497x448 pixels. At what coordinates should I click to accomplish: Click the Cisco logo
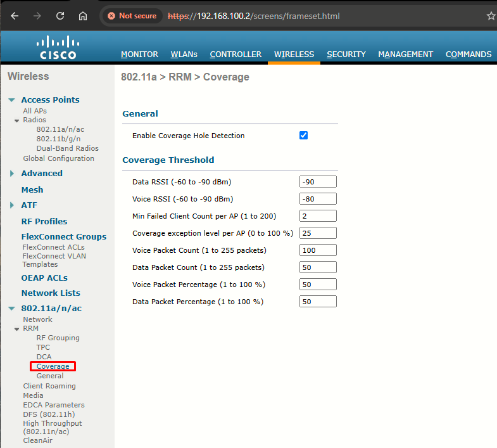click(58, 48)
